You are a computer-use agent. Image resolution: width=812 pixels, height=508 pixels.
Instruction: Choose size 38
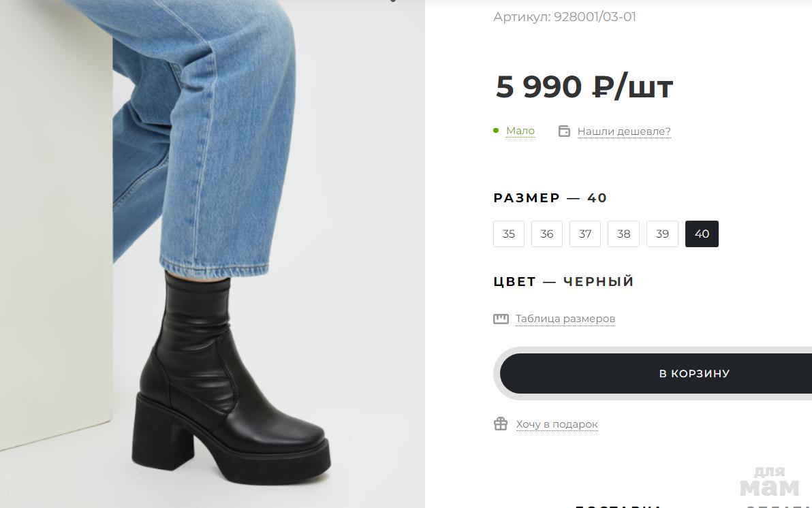click(x=623, y=234)
